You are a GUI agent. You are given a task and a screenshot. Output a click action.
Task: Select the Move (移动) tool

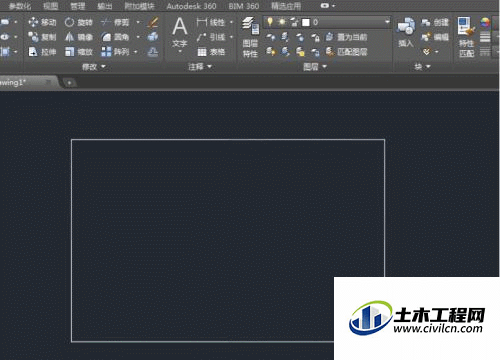(x=42, y=22)
